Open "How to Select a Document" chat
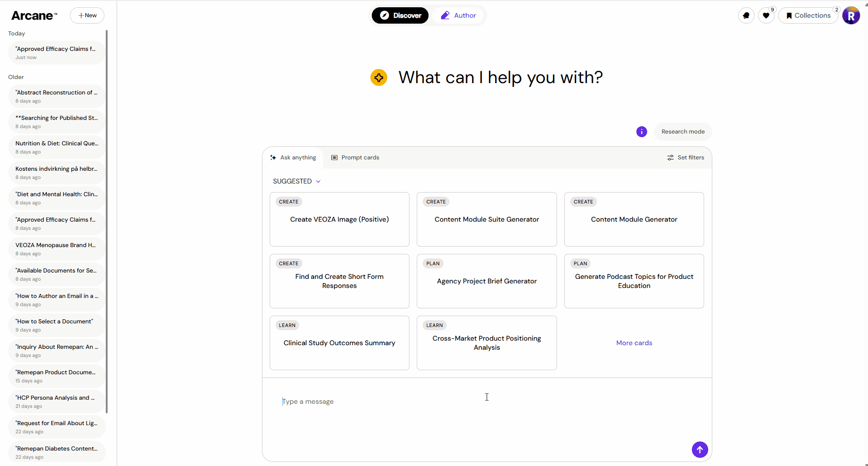This screenshot has height=466, width=868. pyautogui.click(x=57, y=325)
